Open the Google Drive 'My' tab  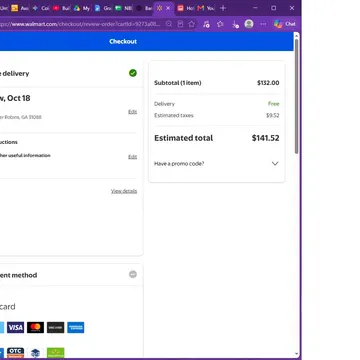pos(82,8)
